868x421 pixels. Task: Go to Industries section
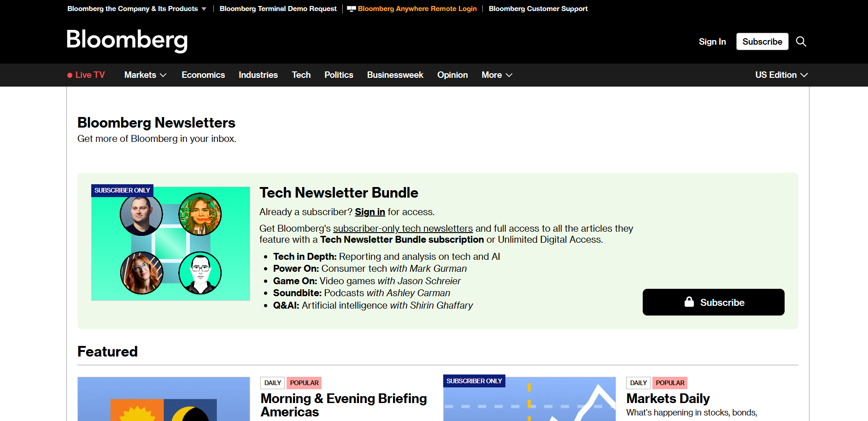pyautogui.click(x=258, y=75)
